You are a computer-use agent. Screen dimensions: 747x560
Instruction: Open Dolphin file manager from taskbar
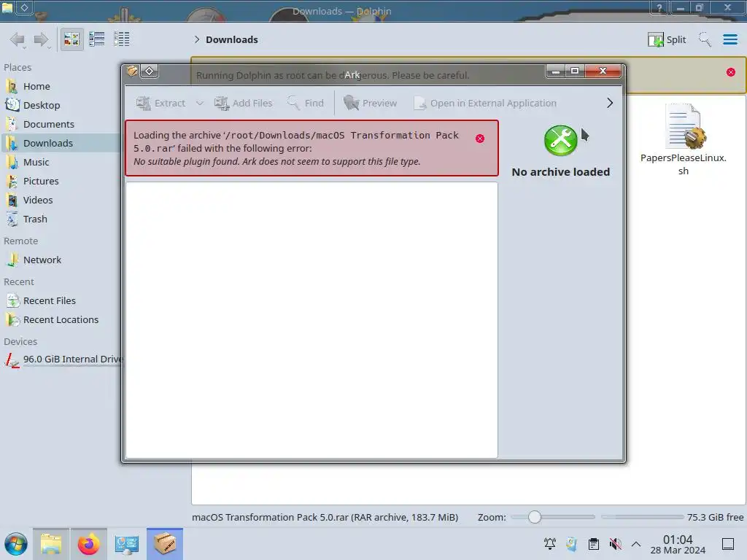tap(51, 544)
